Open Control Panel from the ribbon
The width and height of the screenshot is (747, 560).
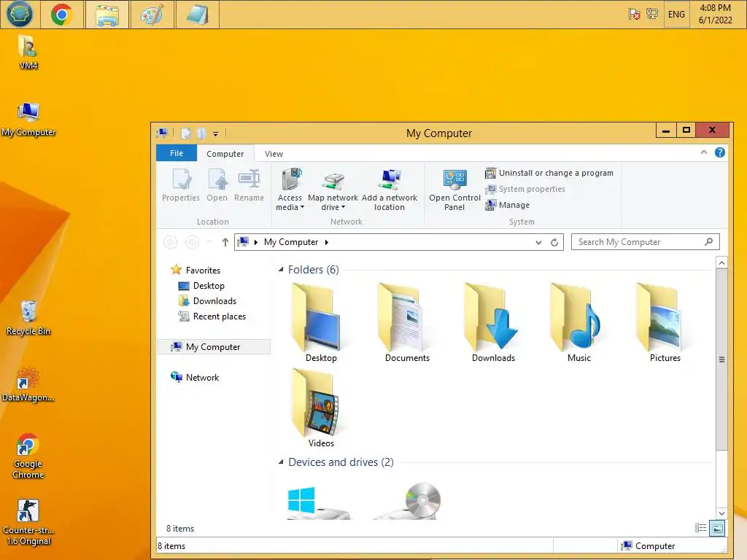click(x=454, y=189)
